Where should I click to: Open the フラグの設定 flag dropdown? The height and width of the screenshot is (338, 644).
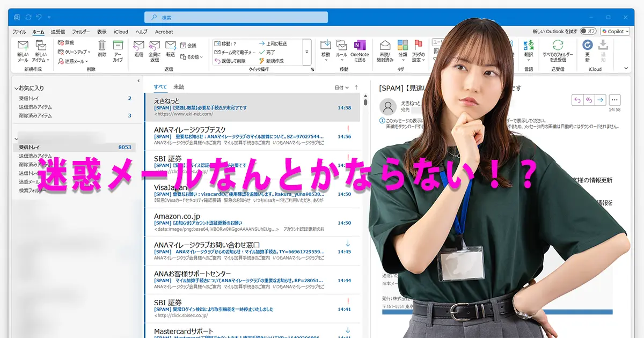(418, 51)
